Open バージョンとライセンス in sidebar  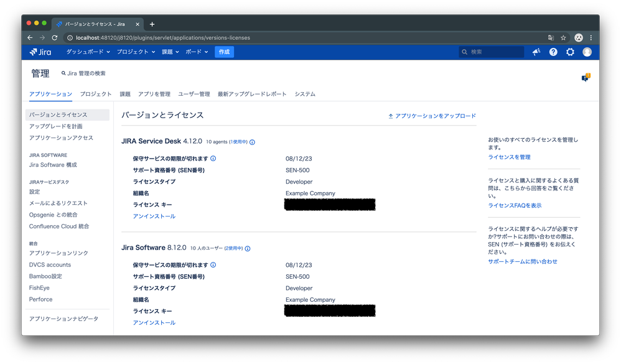point(67,115)
